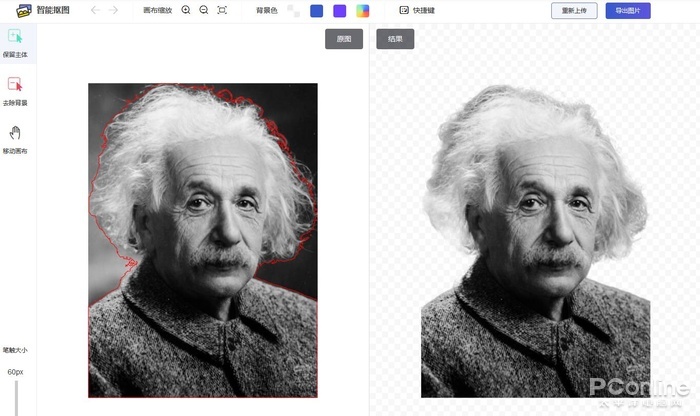Click the fit-canvas-to-screen icon
This screenshot has width=700, height=416.
(222, 11)
